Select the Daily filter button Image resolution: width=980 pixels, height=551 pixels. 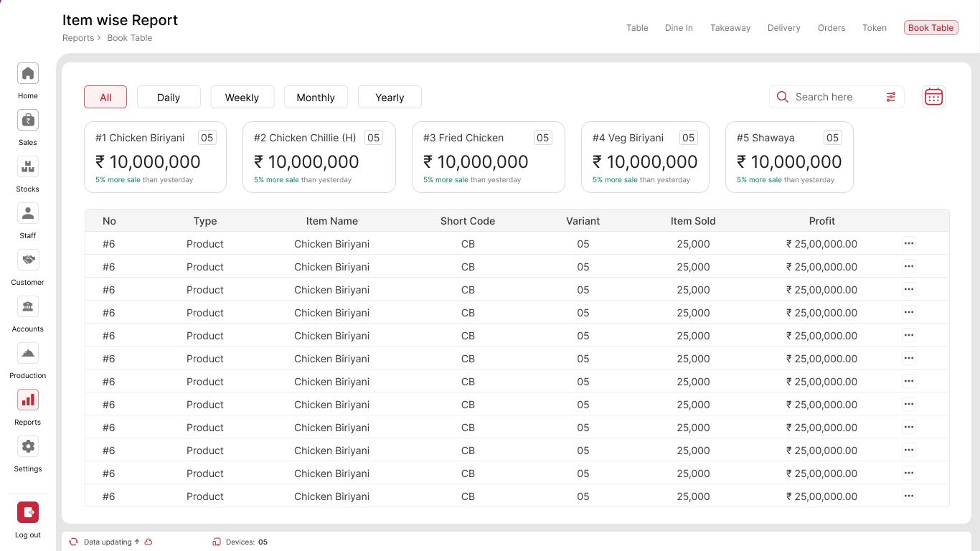pyautogui.click(x=169, y=98)
